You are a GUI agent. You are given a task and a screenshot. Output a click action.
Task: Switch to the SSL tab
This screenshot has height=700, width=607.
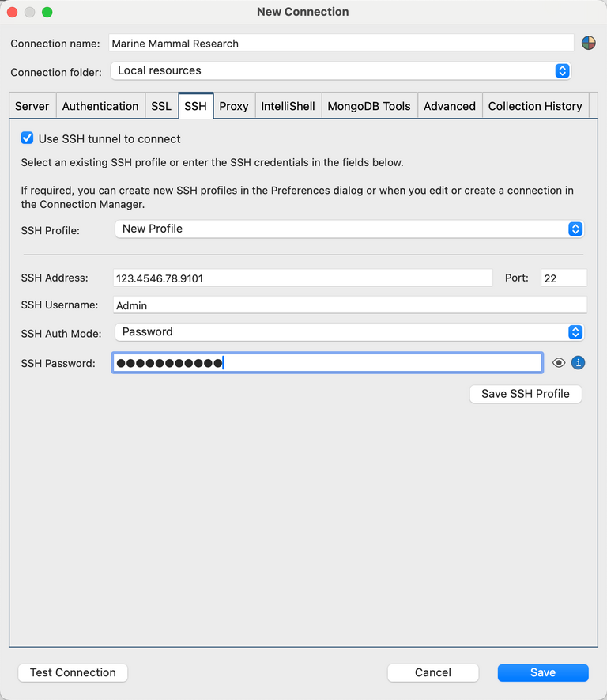tap(161, 105)
